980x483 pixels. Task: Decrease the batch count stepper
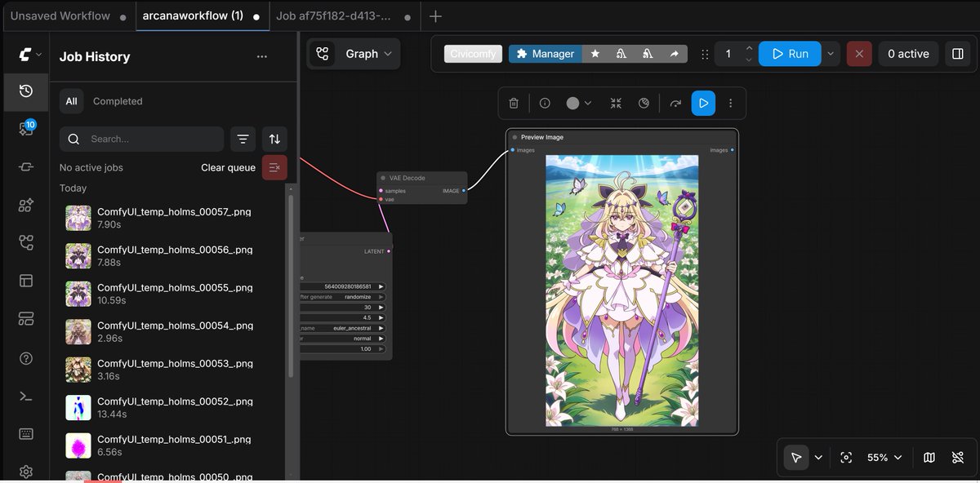[x=749, y=60]
